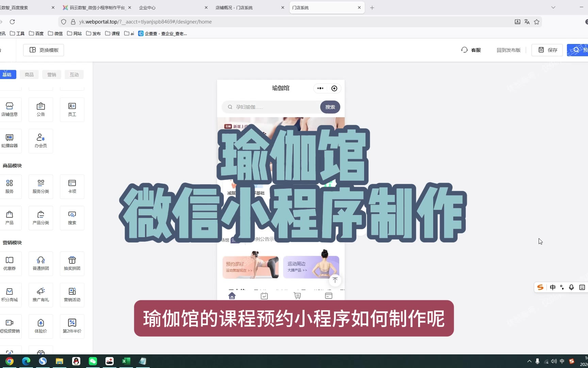The height and width of the screenshot is (368, 588).
Task: Open Microsoft Edge from the taskbar
Action: tap(26, 361)
